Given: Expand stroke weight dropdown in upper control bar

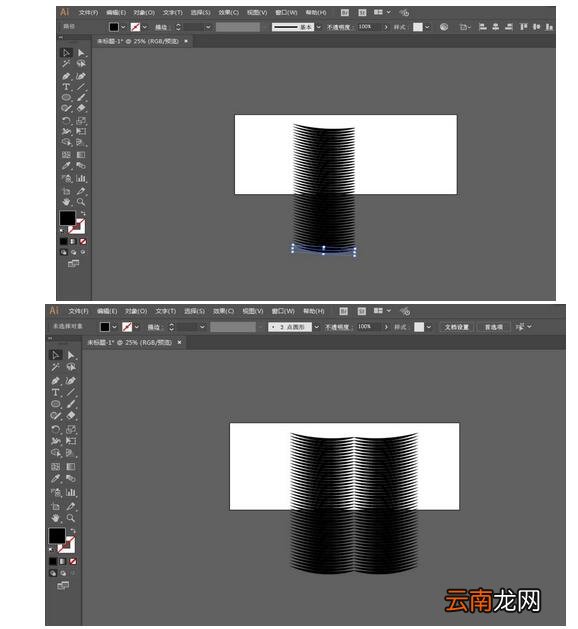Looking at the screenshot, I should pos(208,27).
